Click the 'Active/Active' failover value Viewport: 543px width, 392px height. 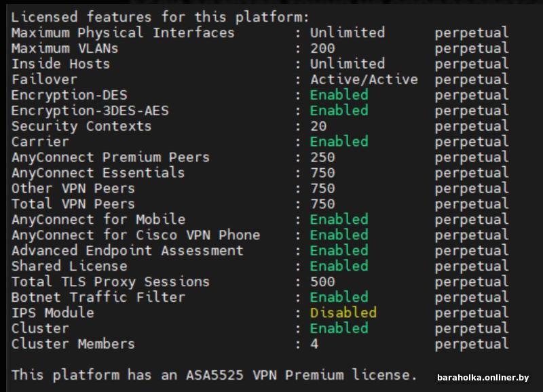[x=364, y=79]
